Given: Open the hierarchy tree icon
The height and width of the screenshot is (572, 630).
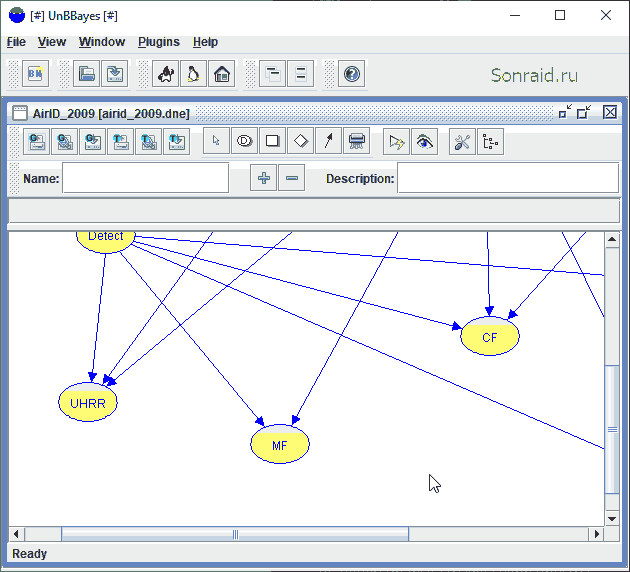Looking at the screenshot, I should [491, 141].
